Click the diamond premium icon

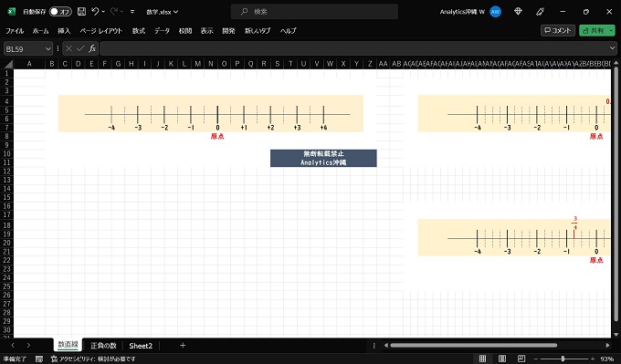pos(518,12)
